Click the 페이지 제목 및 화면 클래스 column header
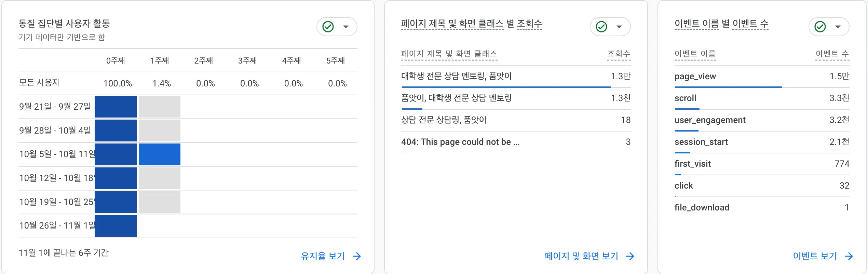 point(449,54)
